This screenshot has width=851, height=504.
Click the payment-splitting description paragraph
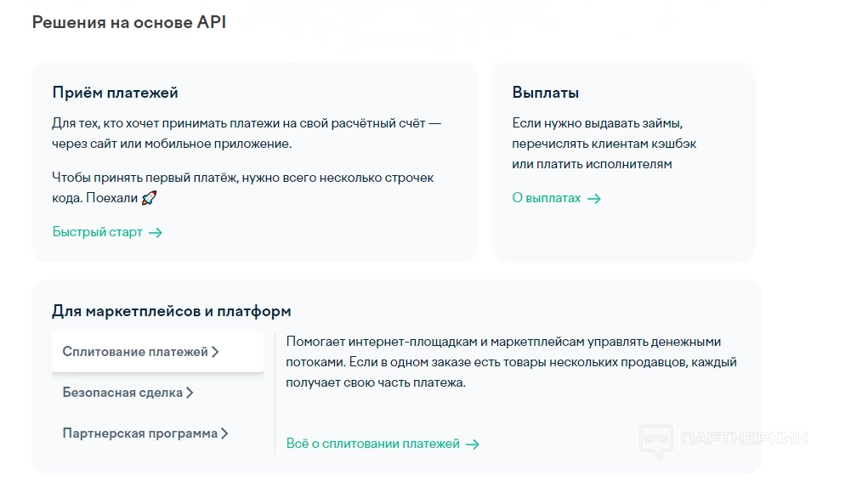click(x=510, y=362)
